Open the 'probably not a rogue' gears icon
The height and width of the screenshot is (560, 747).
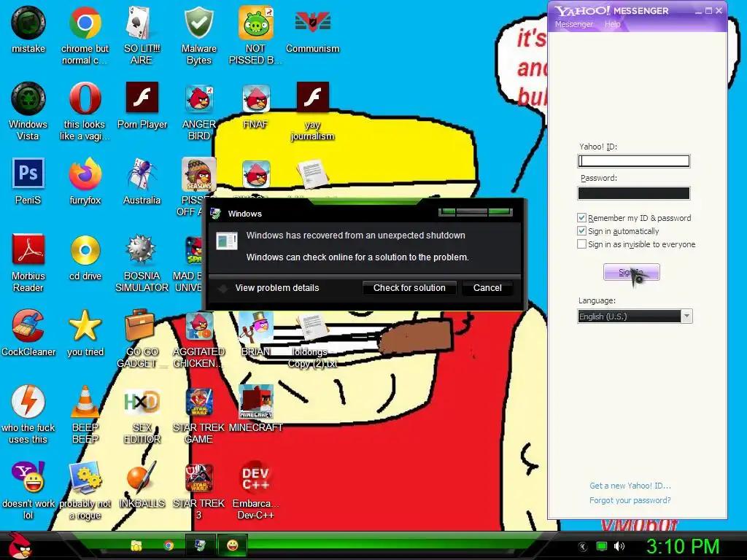(x=85, y=477)
